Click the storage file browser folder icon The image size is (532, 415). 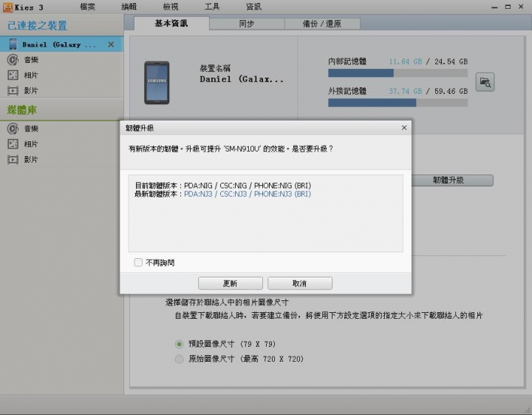click(x=485, y=82)
